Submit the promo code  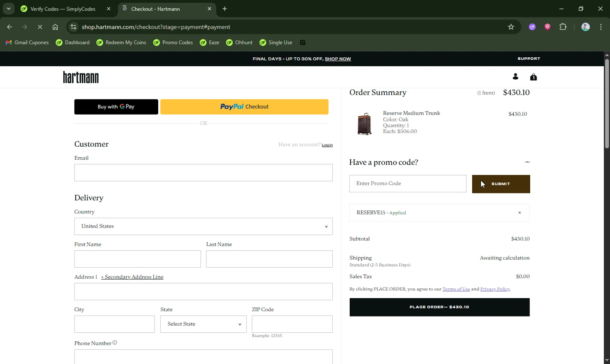[501, 184]
